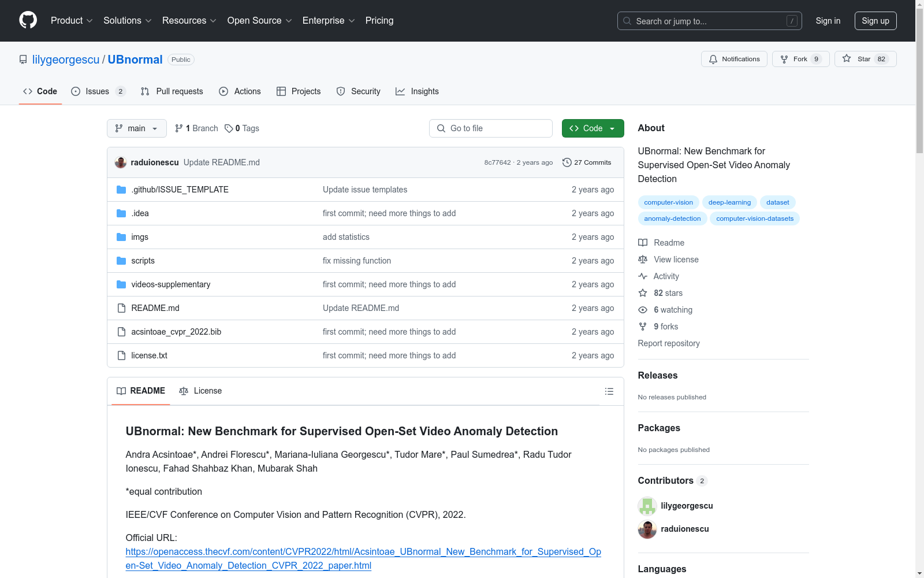Open the 27 Commits history link
Image resolution: width=924 pixels, height=578 pixels.
(587, 162)
